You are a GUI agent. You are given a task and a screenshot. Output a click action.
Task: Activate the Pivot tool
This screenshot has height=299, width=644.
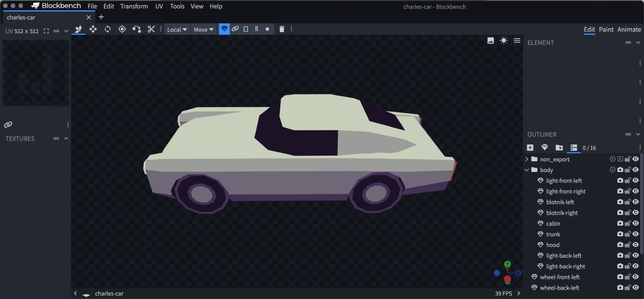click(x=122, y=29)
